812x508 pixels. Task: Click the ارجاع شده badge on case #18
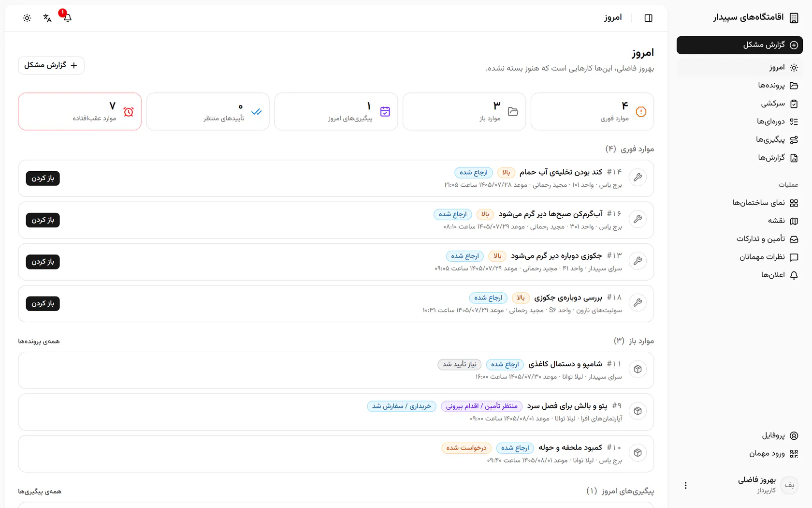488,298
